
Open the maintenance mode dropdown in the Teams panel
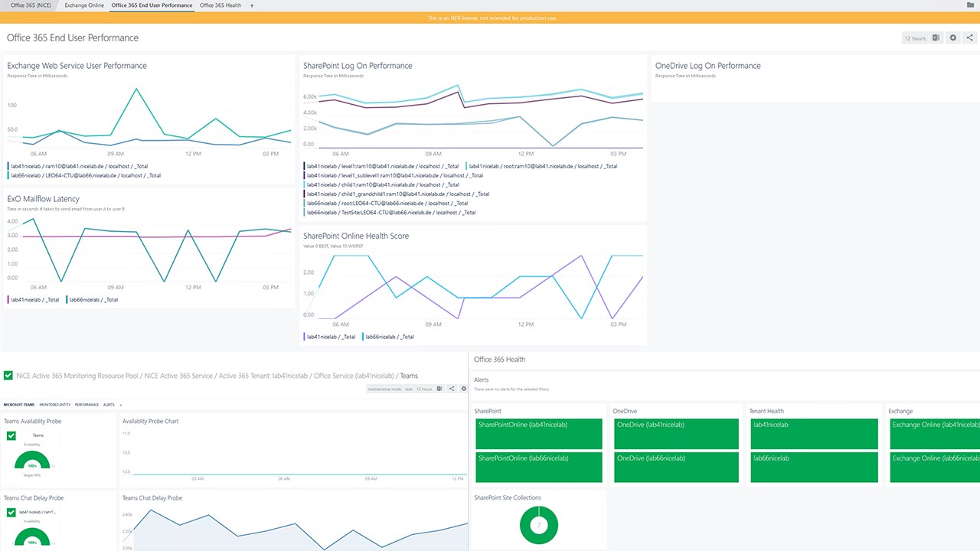click(385, 389)
